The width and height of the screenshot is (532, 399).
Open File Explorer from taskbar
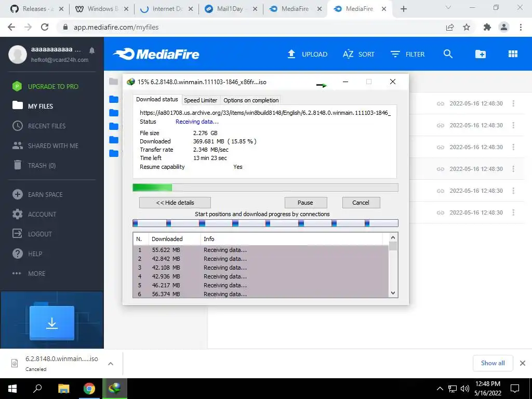(x=63, y=389)
